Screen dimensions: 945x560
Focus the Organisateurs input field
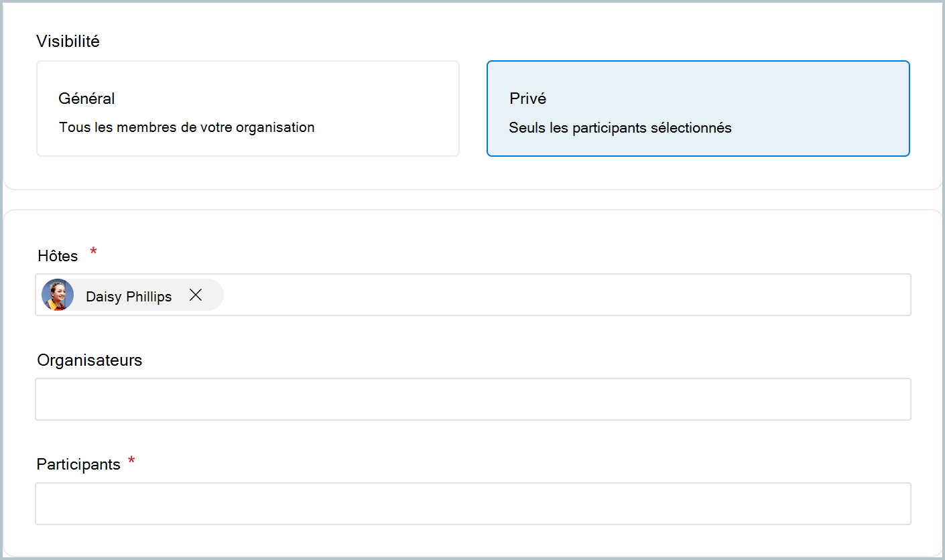(x=473, y=399)
